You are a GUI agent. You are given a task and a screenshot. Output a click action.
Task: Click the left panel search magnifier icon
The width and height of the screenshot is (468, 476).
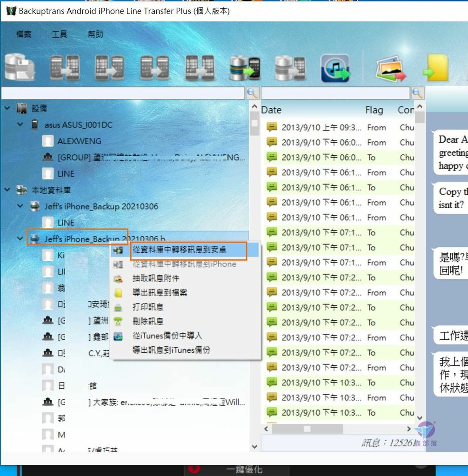pyautogui.click(x=253, y=93)
